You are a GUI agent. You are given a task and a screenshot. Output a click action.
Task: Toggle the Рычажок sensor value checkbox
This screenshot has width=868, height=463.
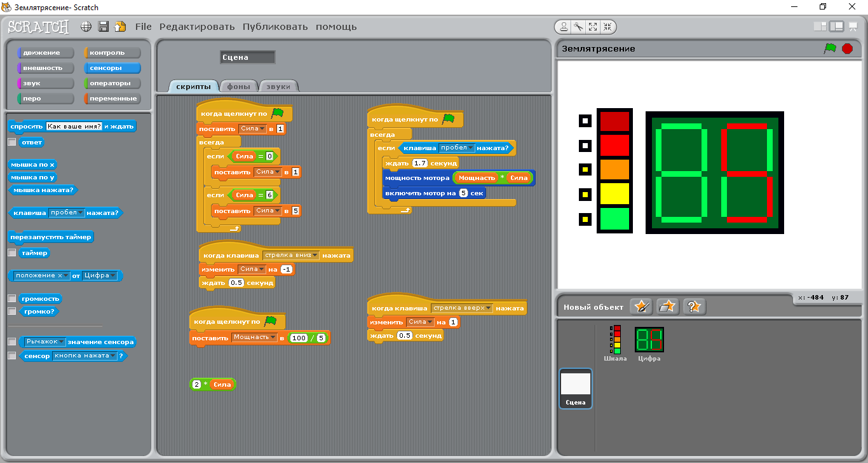pyautogui.click(x=11, y=342)
